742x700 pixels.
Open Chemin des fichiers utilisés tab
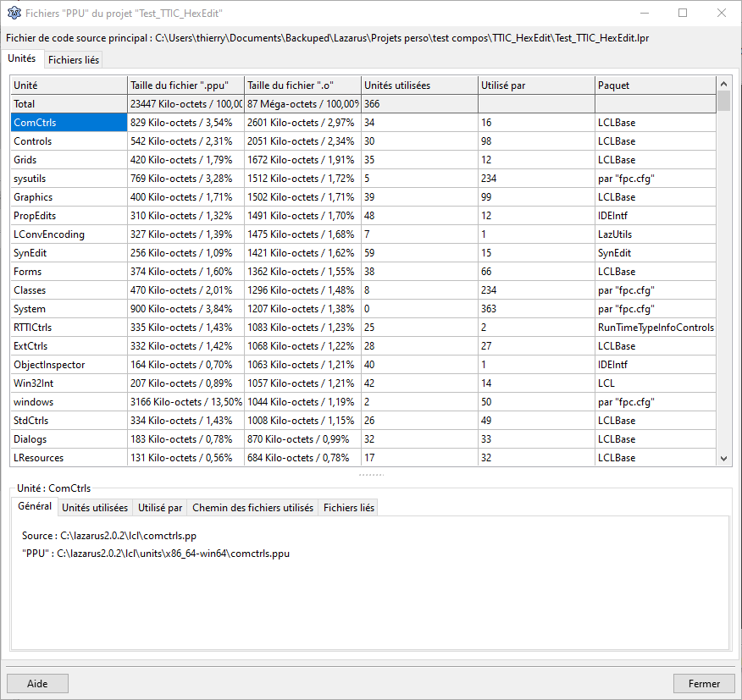252,508
